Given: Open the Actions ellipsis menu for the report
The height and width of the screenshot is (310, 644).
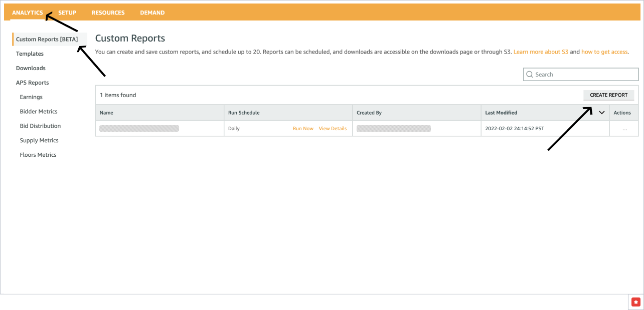Looking at the screenshot, I should [624, 128].
